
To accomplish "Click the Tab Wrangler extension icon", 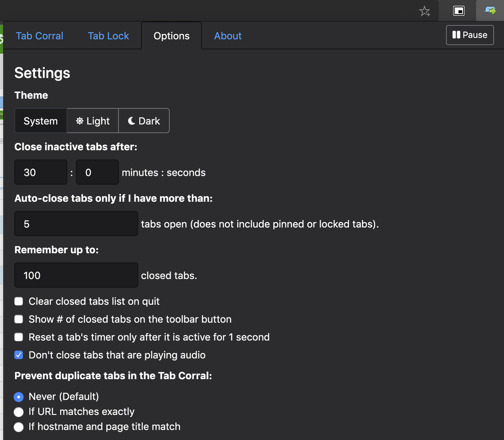I will [490, 11].
